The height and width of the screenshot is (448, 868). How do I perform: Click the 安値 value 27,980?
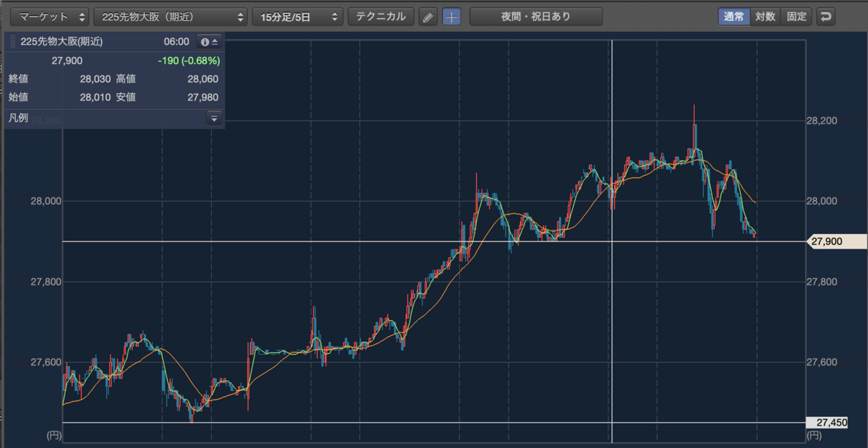click(x=203, y=97)
